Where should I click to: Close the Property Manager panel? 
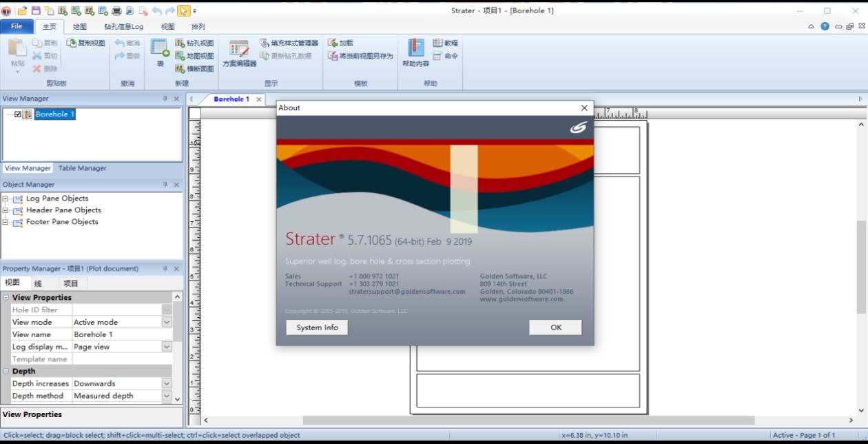point(176,268)
